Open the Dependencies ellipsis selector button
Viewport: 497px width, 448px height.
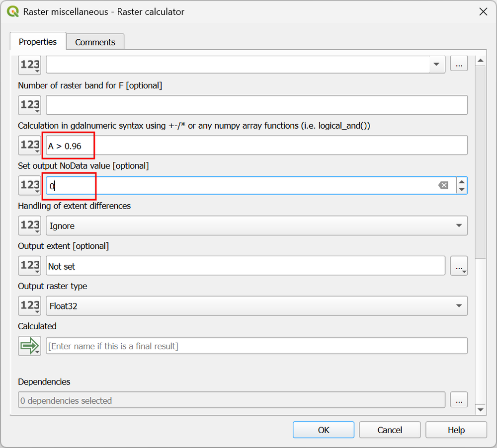coord(459,400)
